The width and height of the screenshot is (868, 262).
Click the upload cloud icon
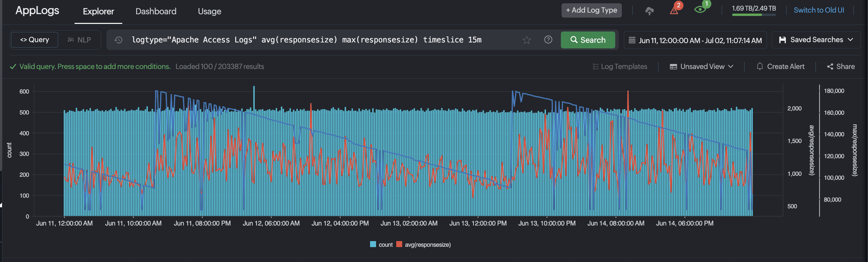[649, 11]
